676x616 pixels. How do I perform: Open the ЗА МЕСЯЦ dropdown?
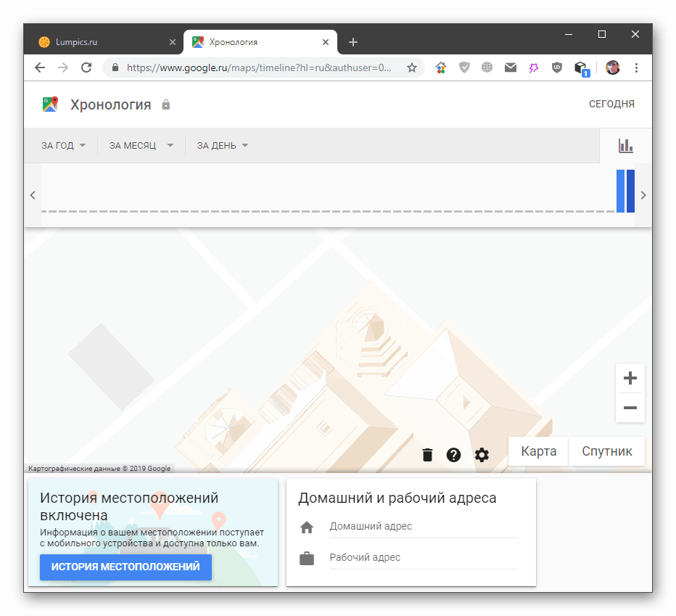(x=139, y=145)
